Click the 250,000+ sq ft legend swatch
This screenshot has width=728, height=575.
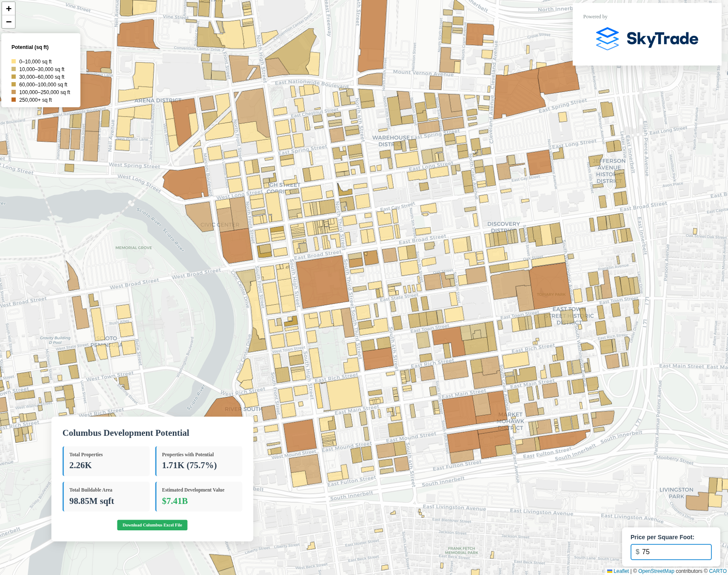coord(14,100)
